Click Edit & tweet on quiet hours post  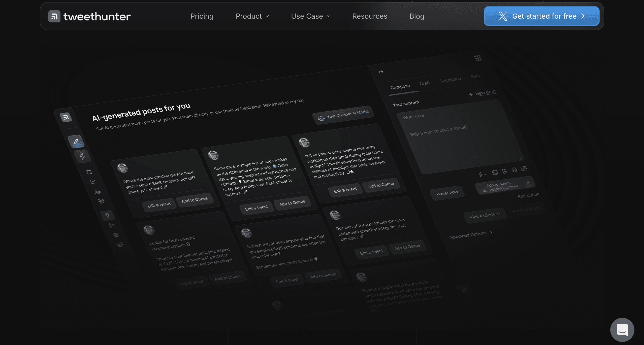pyautogui.click(x=345, y=190)
